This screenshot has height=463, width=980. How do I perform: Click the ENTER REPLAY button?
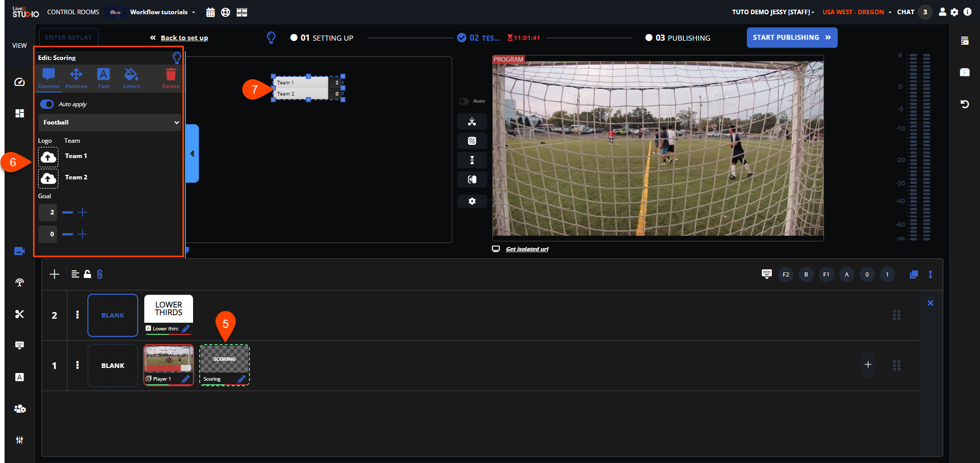[x=69, y=38]
